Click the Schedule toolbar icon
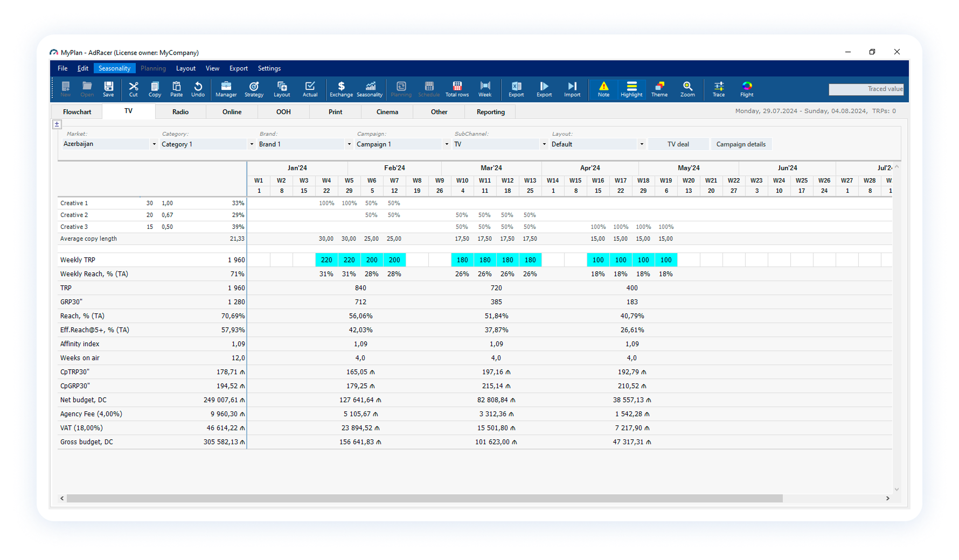Image resolution: width=959 pixels, height=560 pixels. point(429,89)
